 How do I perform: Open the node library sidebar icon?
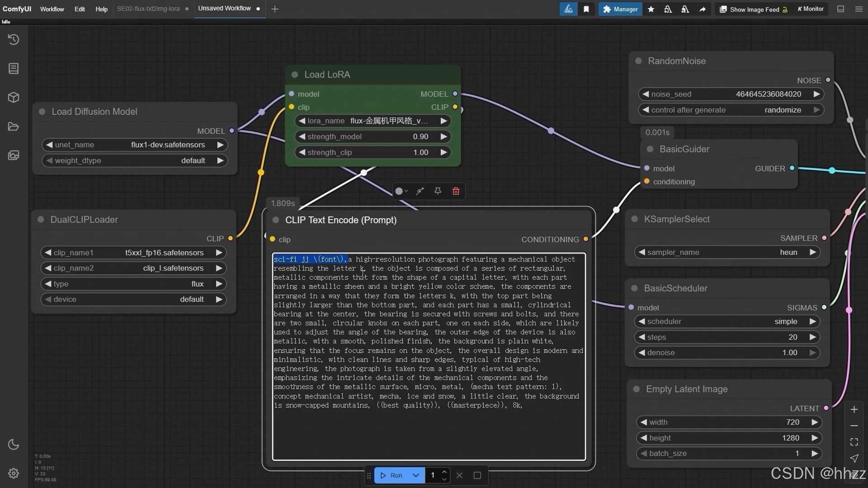coord(14,68)
